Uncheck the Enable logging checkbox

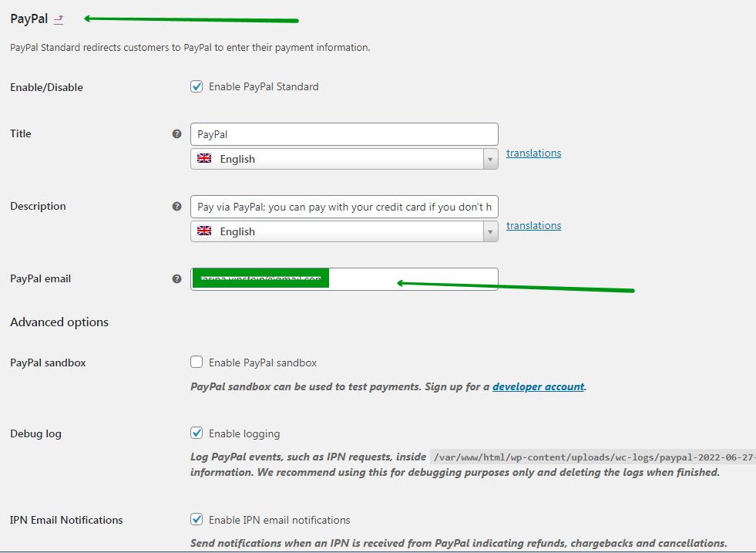tap(197, 433)
